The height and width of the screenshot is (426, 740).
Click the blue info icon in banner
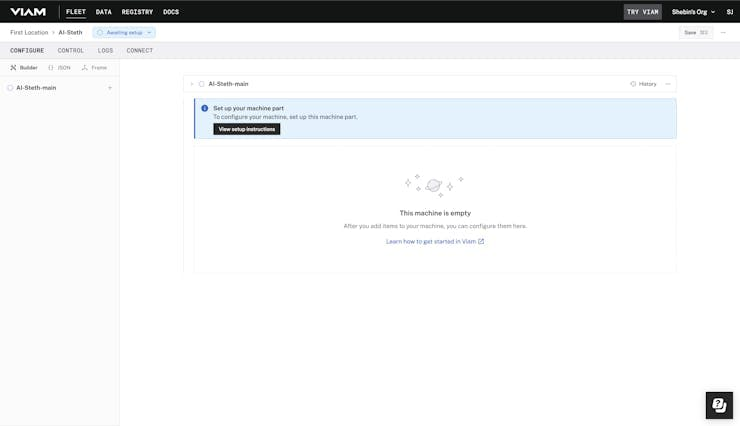[x=204, y=108]
